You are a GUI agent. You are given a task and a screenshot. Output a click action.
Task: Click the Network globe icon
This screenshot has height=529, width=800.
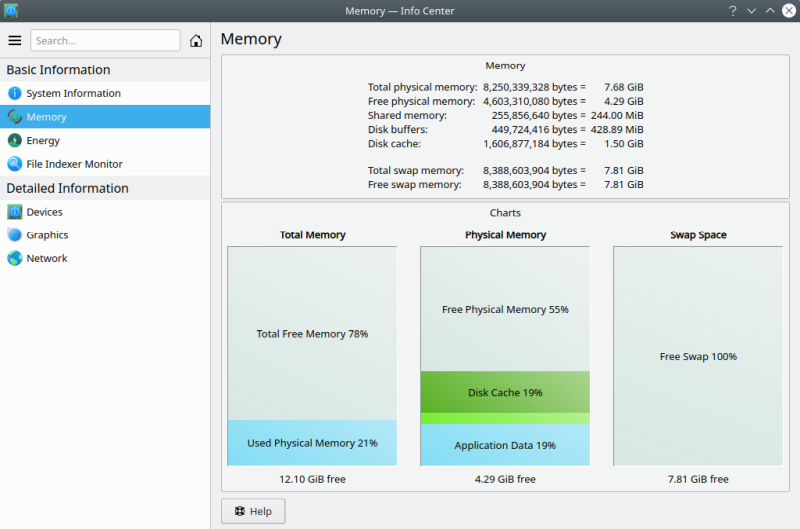tap(14, 258)
